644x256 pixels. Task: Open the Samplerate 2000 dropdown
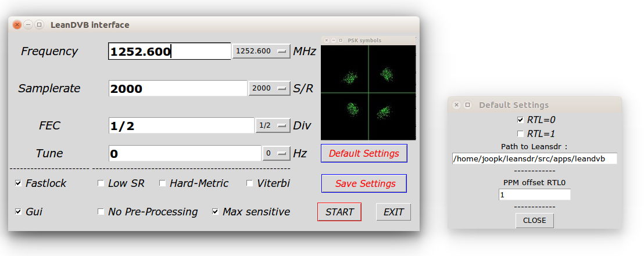point(270,88)
